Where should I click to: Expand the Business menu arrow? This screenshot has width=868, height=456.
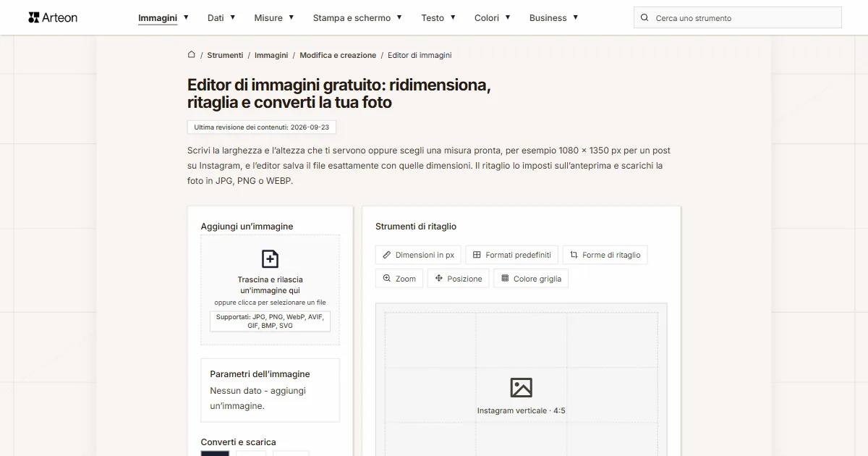576,17
